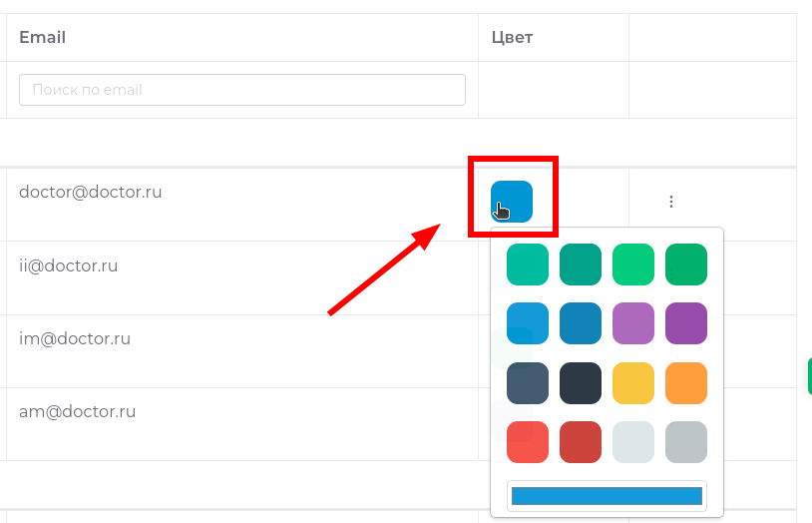
Task: Pick the dark red swatch
Action: click(x=581, y=442)
